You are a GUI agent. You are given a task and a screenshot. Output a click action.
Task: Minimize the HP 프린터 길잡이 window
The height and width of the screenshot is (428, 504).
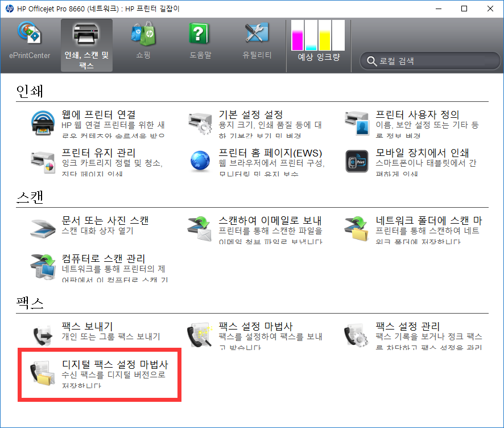coord(439,9)
